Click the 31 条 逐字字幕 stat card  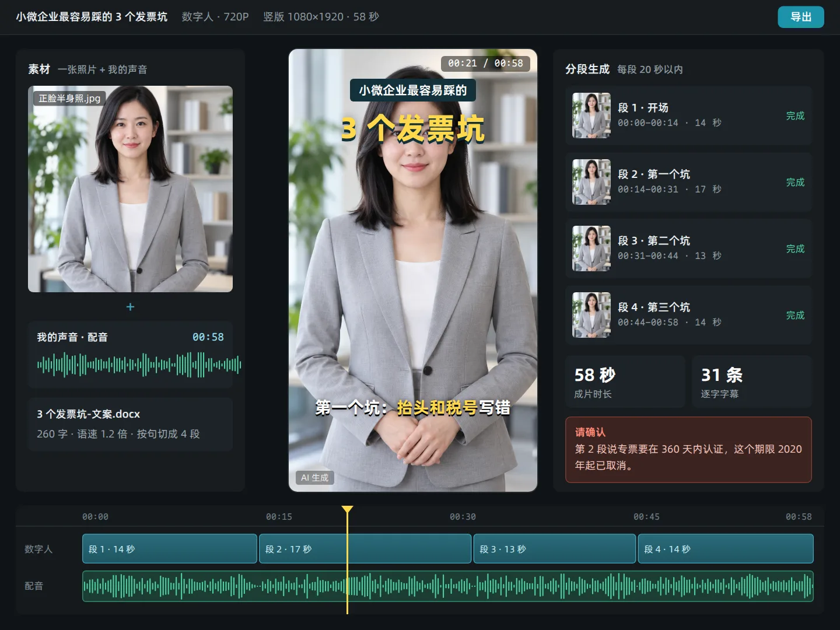click(x=752, y=381)
